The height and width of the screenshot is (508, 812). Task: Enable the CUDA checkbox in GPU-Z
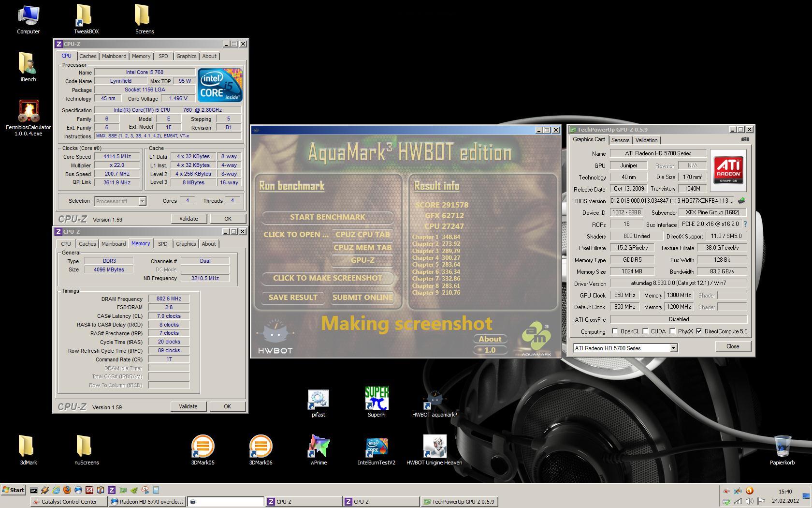pos(645,331)
